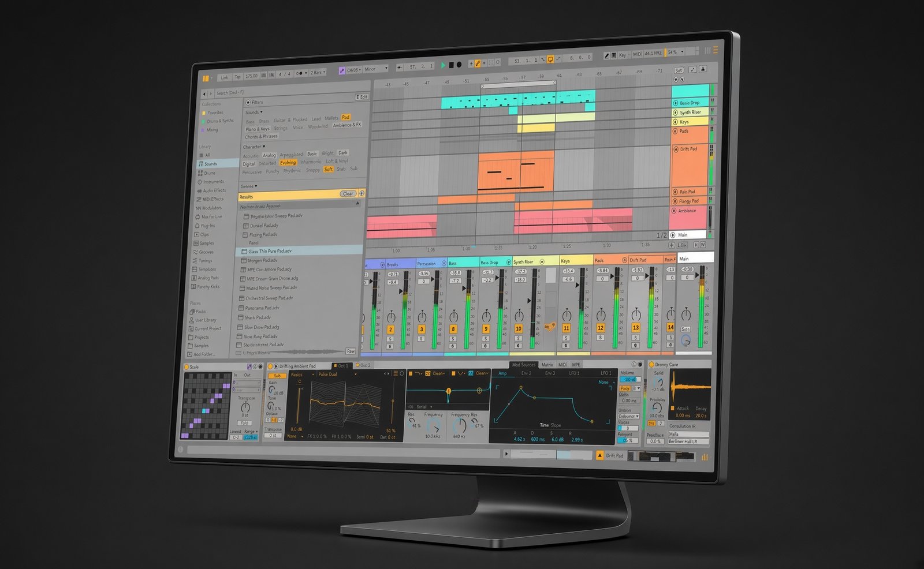The image size is (924, 569).
Task: Switch to the Matrix tab
Action: click(547, 365)
